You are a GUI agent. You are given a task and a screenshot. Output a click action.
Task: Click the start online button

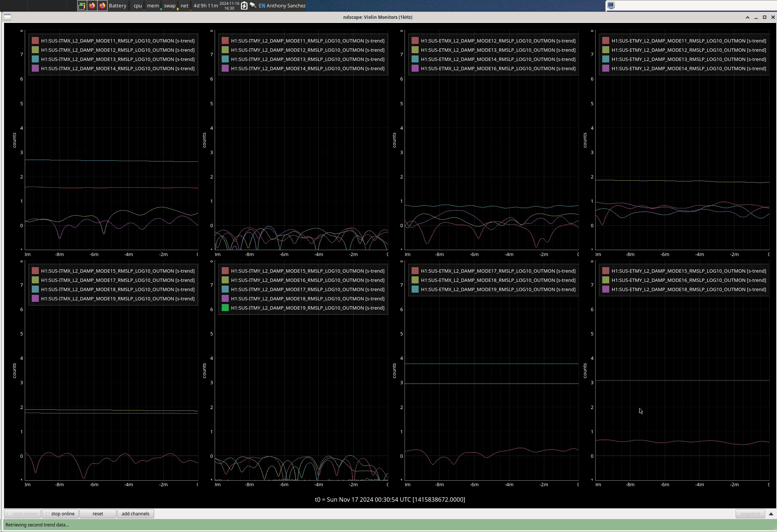[x=23, y=514]
